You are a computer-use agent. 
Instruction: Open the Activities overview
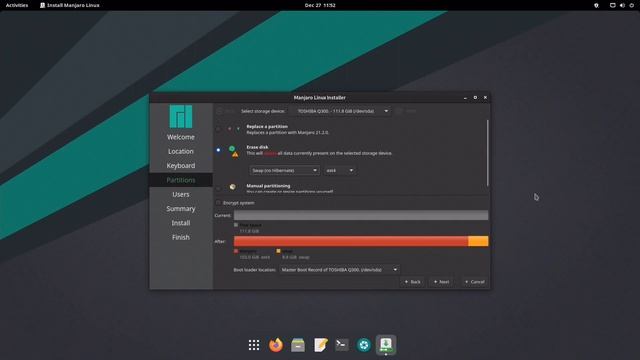(17, 5)
